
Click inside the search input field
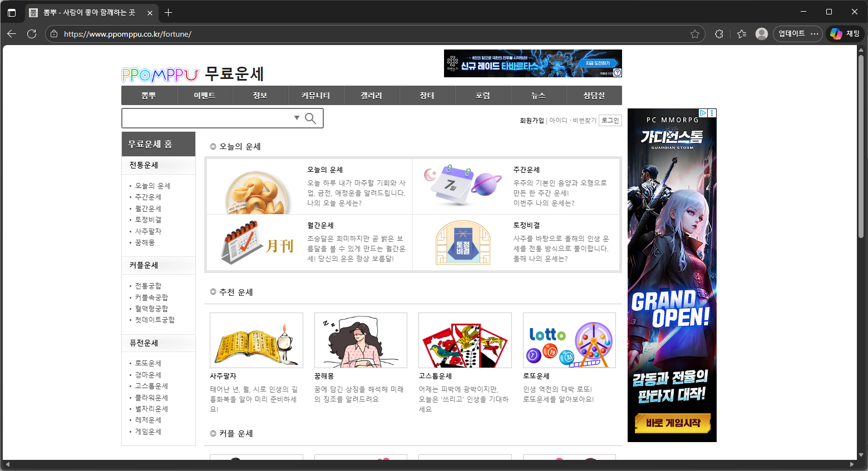point(206,118)
